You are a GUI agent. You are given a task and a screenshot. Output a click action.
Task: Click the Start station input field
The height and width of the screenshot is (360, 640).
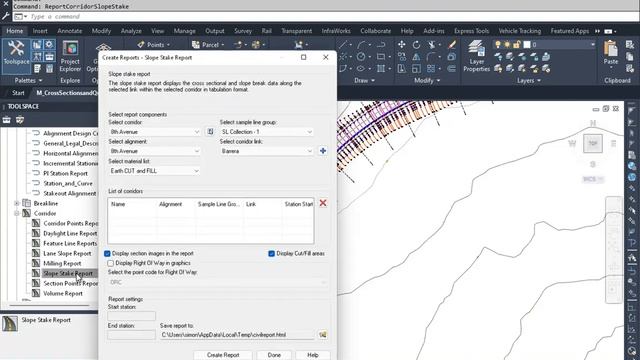[131, 316]
